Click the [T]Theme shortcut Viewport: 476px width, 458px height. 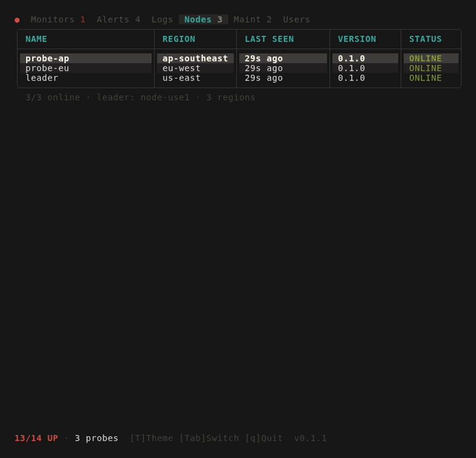[x=151, y=438]
